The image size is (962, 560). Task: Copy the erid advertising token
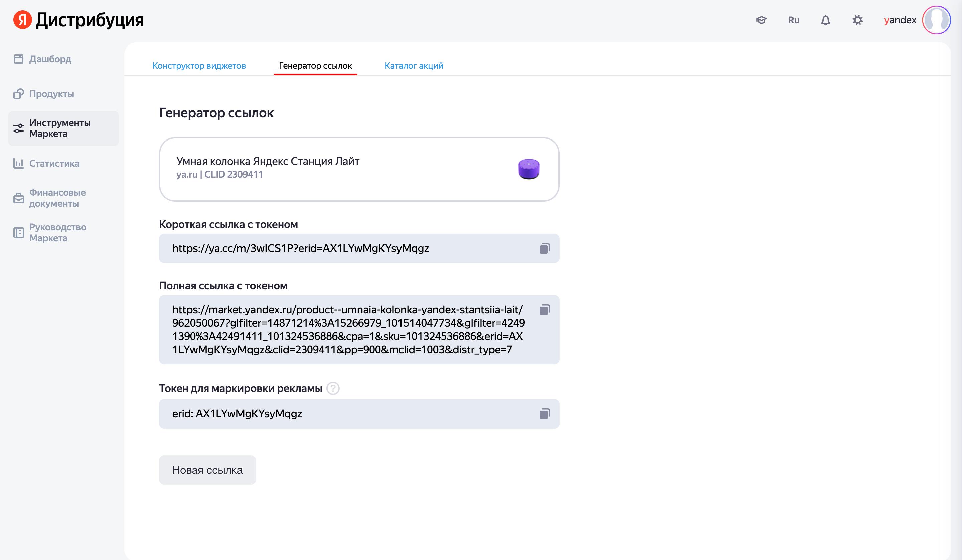click(545, 414)
